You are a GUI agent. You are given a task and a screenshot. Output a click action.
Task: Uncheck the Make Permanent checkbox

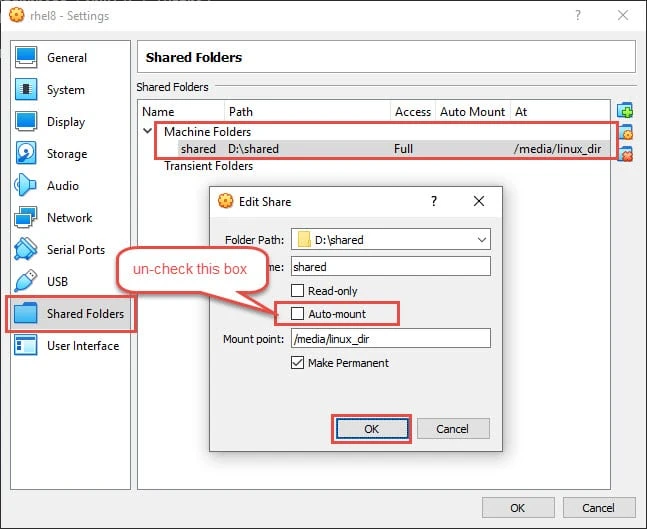tap(298, 363)
